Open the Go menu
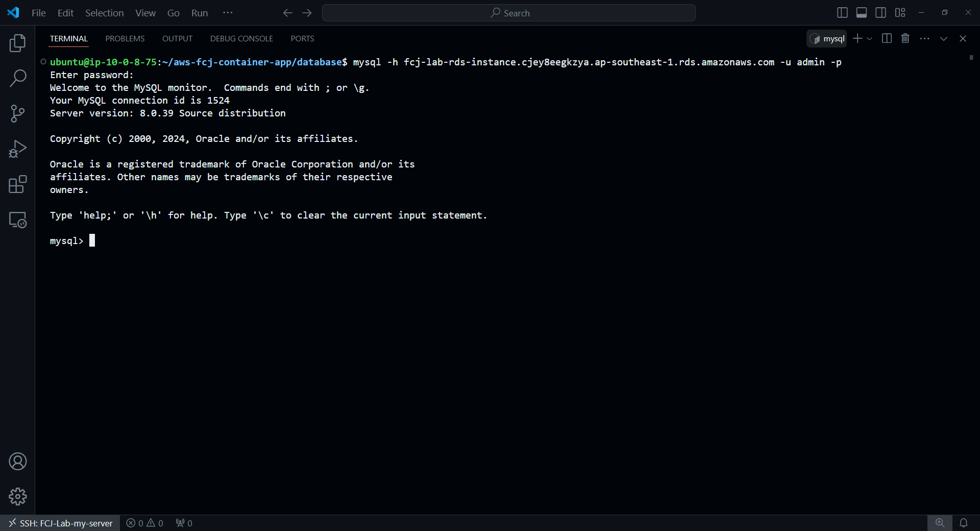Viewport: 980px width, 531px height. 174,13
